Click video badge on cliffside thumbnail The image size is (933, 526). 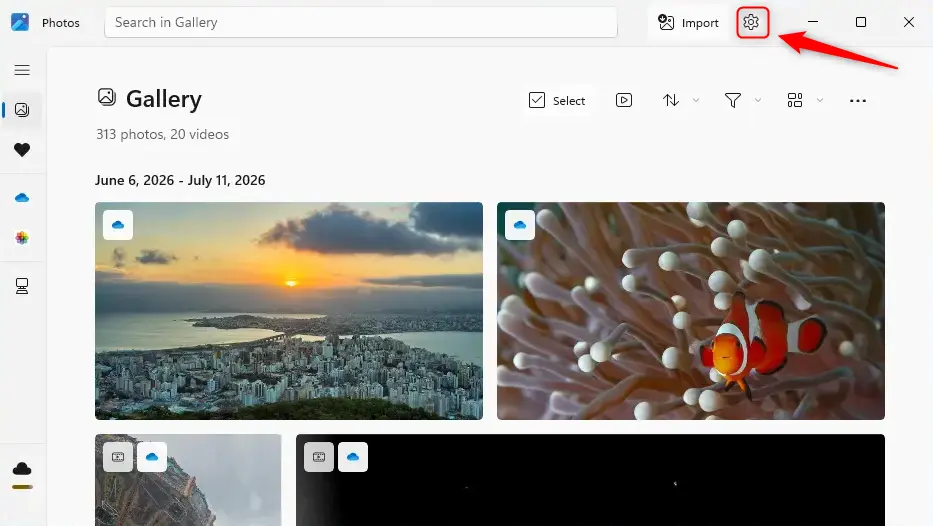click(118, 457)
